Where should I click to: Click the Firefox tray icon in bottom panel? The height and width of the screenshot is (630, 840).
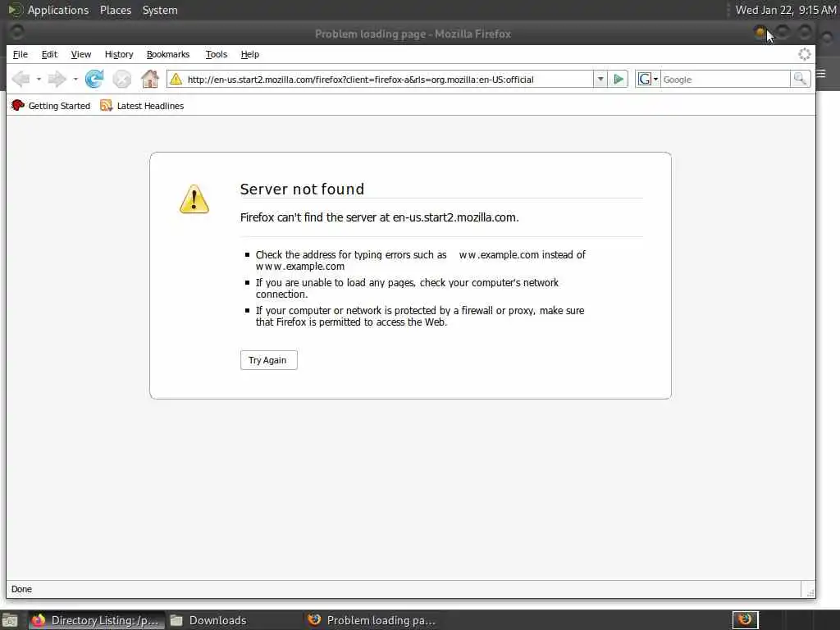click(745, 620)
